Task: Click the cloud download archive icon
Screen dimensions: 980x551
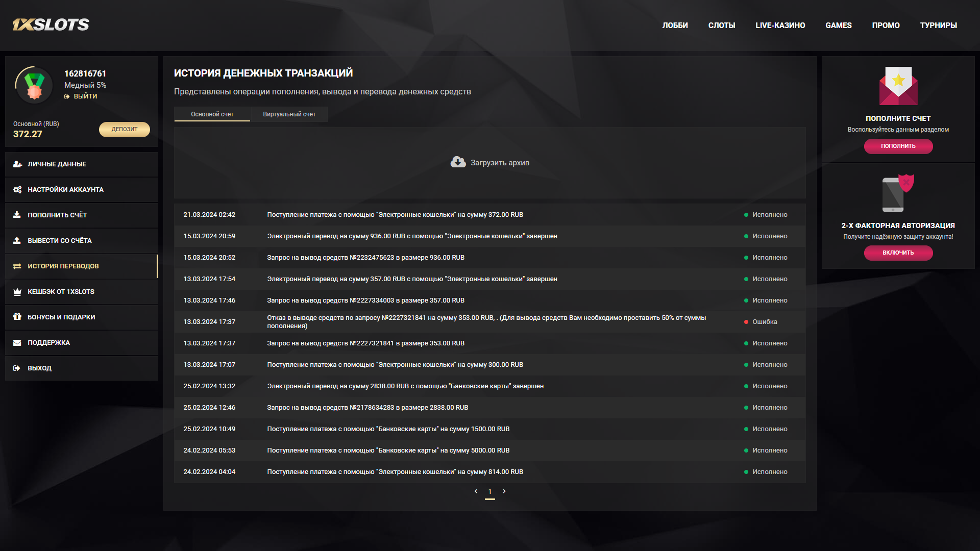Action: [x=458, y=162]
